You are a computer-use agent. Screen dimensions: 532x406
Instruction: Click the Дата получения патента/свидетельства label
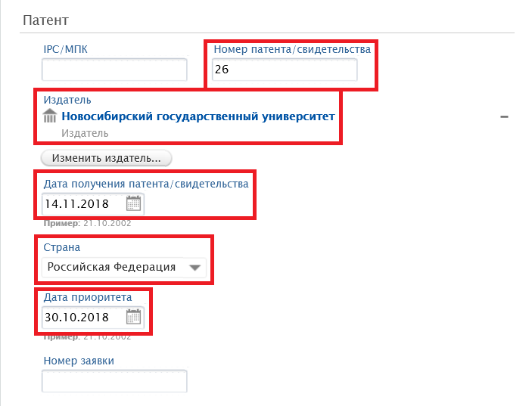(x=146, y=184)
